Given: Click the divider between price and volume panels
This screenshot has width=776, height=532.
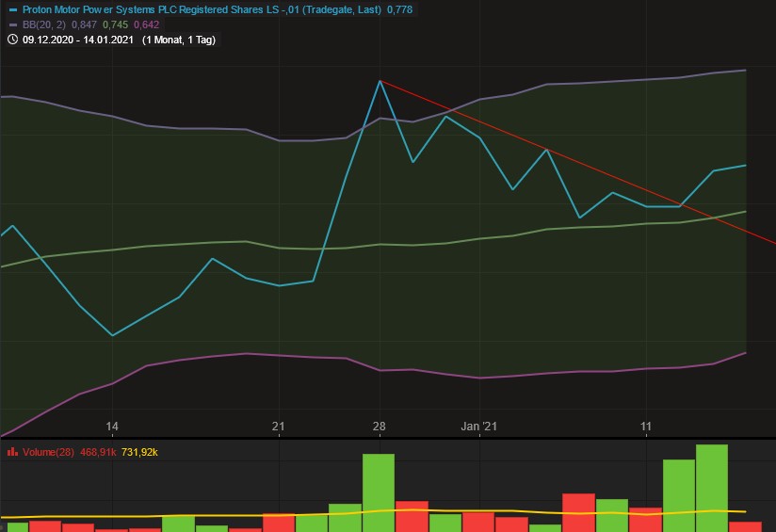Looking at the screenshot, I should coord(388,439).
